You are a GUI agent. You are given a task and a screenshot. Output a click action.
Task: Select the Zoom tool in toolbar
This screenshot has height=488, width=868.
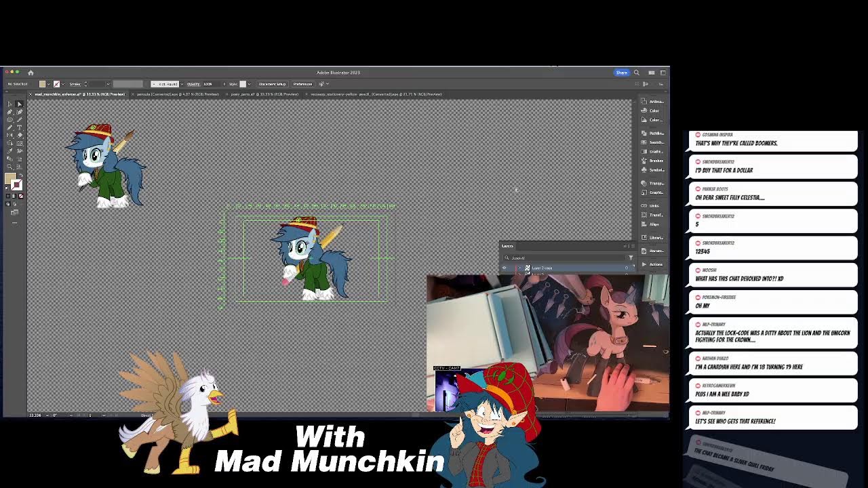click(9, 167)
